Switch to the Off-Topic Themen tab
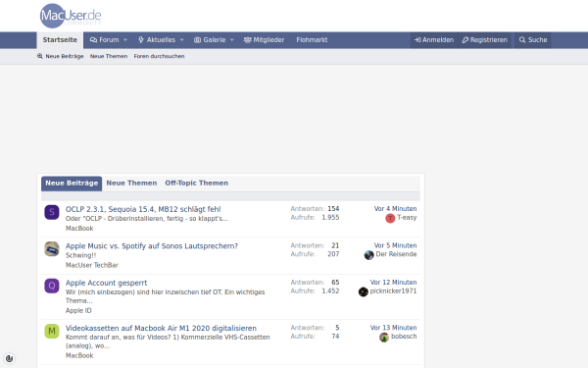 (197, 184)
